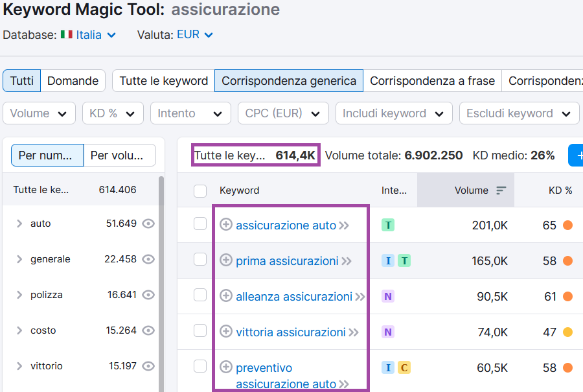
Task: Expand the "generale" keyword group
Action: click(19, 259)
